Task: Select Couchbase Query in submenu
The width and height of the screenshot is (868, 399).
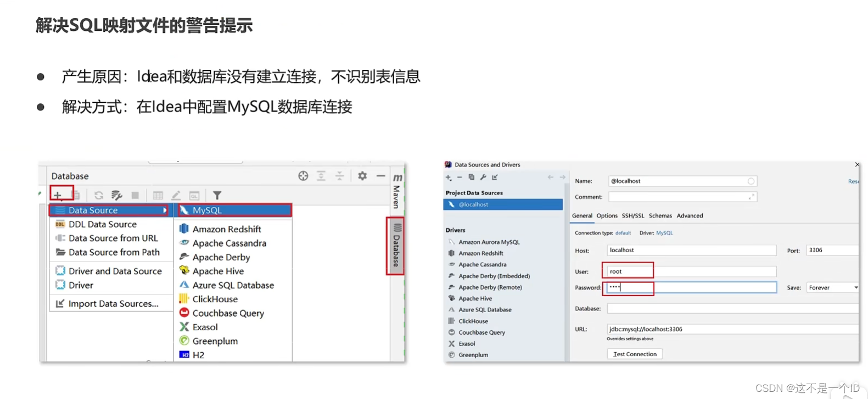Action: point(228,313)
